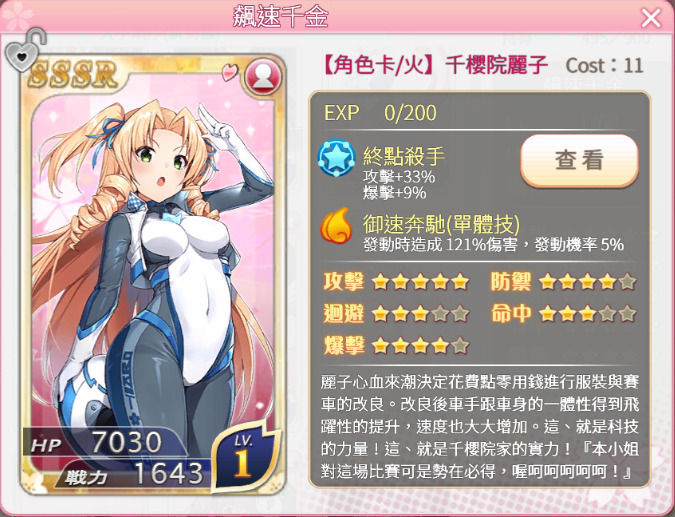
Task: Click the HP 7030 stat bar
Action: [x=103, y=443]
